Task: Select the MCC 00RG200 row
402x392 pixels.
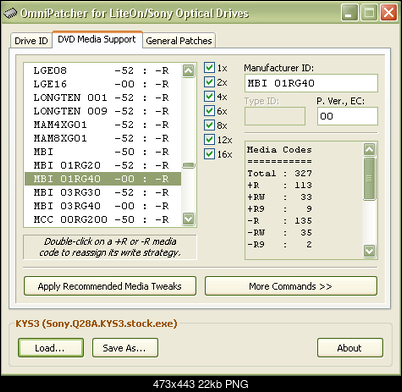Action: (103, 219)
